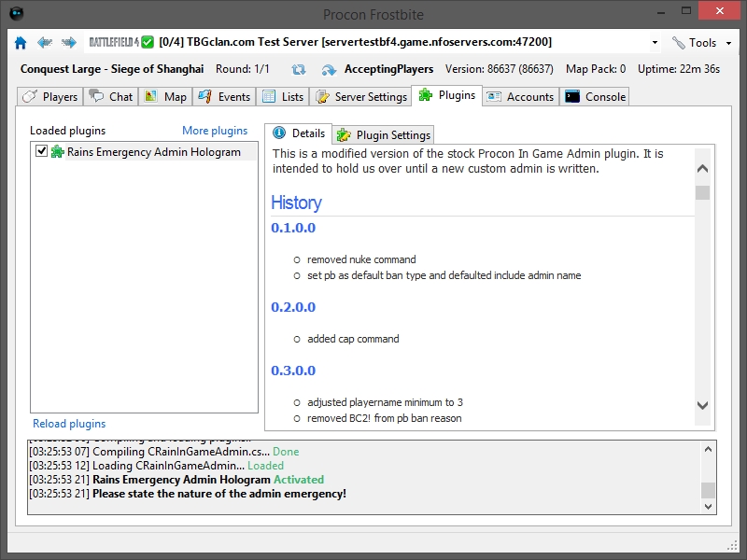The image size is (747, 560).
Task: Click the 'Conquest Large - Siege of Shanghai' label
Action: click(112, 69)
